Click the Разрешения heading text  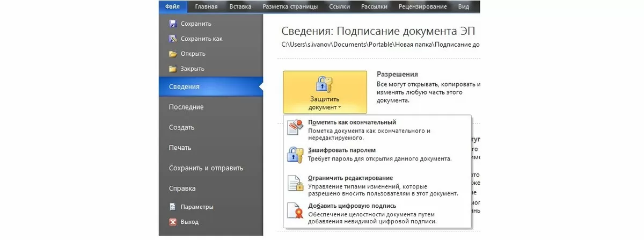click(x=397, y=74)
